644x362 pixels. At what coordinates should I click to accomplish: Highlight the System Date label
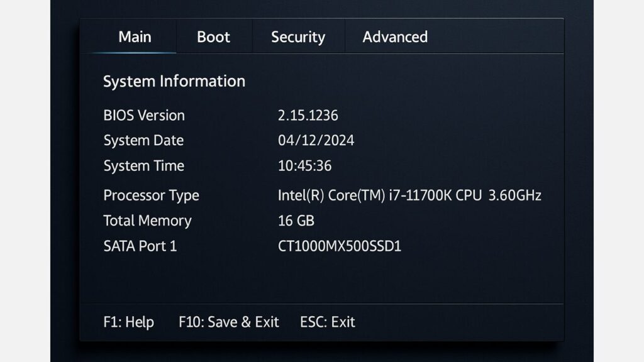143,140
